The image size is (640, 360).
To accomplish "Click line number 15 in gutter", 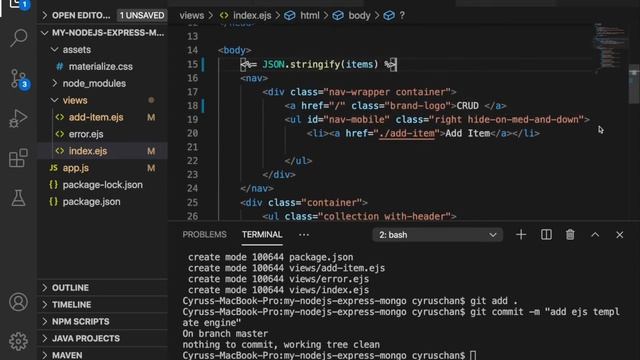I will (x=192, y=64).
